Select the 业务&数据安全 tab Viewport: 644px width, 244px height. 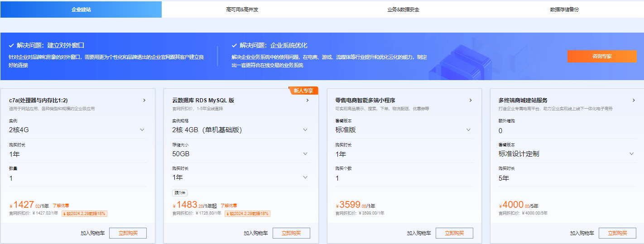coord(403,9)
